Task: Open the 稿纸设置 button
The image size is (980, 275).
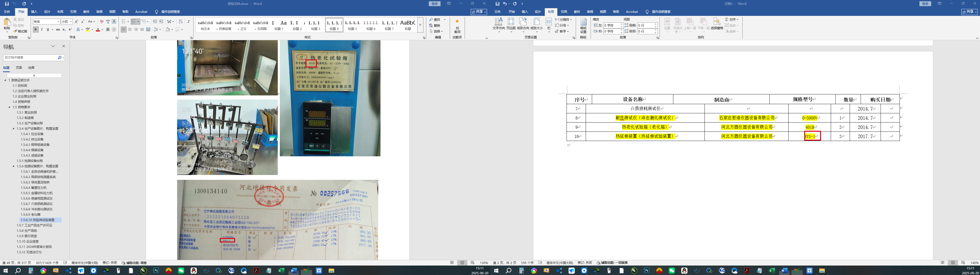Action: 583,25
